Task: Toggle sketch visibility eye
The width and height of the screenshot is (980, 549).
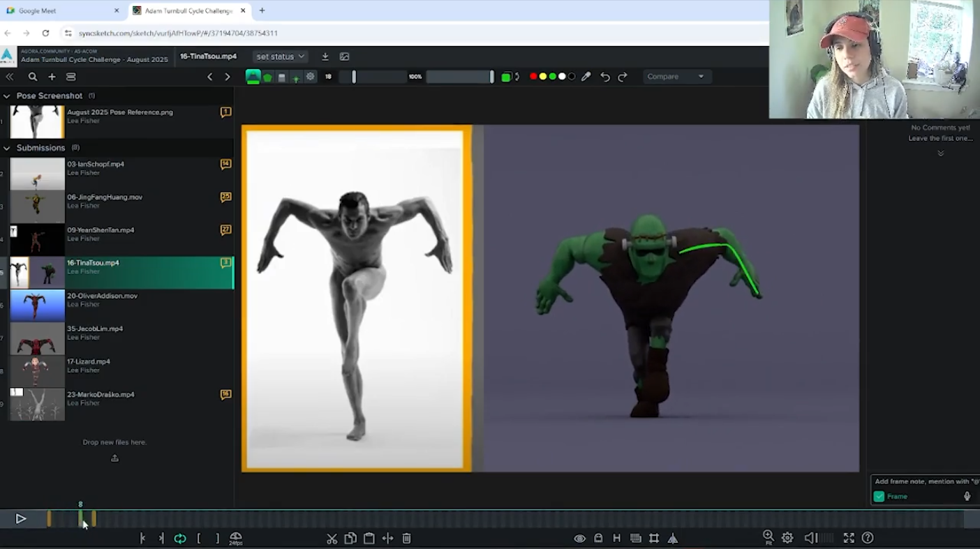Action: click(579, 538)
